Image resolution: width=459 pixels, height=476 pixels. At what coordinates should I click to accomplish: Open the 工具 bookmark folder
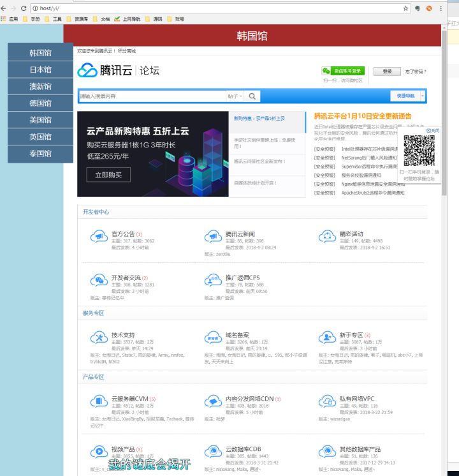54,19
